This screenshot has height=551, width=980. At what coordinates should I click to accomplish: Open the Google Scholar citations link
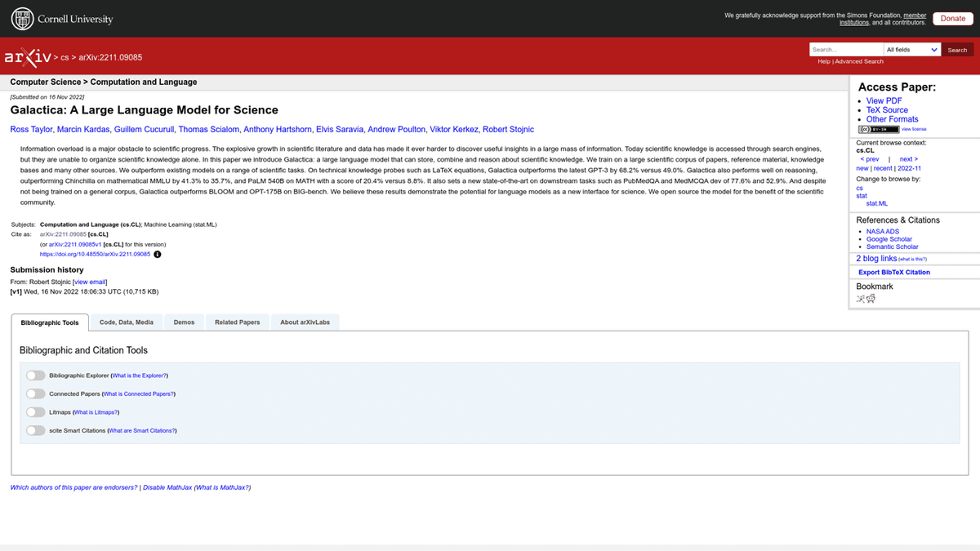point(889,239)
